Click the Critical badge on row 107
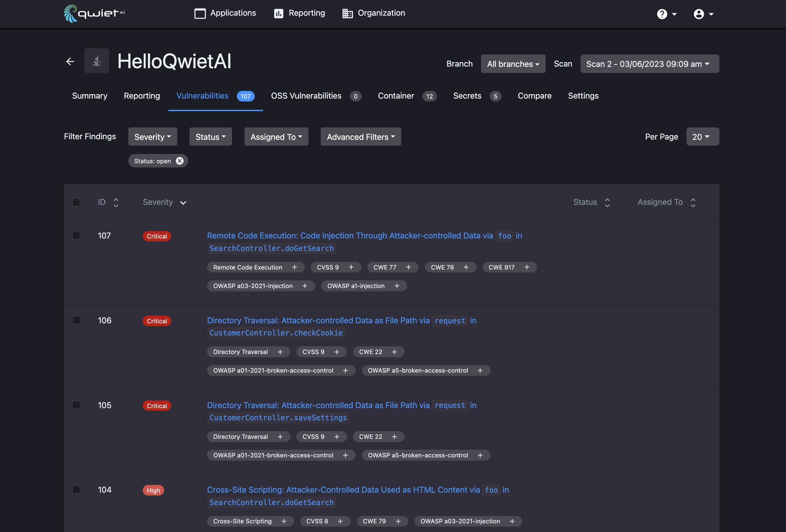The height and width of the screenshot is (532, 786). (x=156, y=236)
